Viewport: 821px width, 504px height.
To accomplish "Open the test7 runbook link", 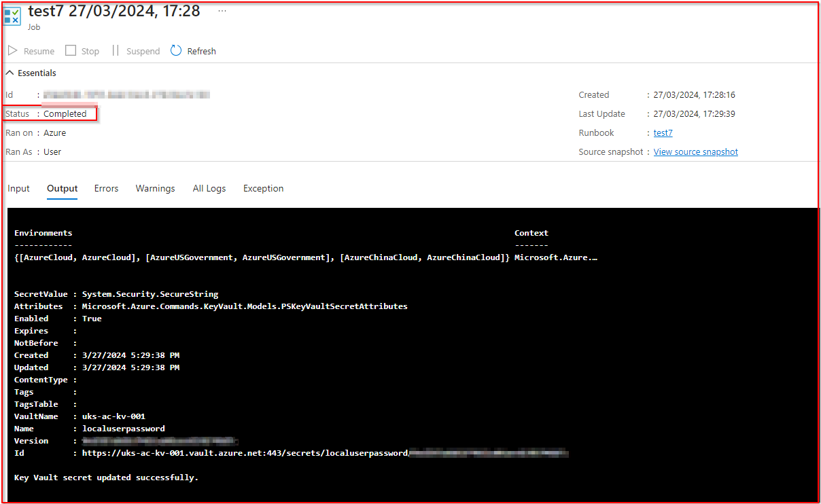I will click(662, 132).
